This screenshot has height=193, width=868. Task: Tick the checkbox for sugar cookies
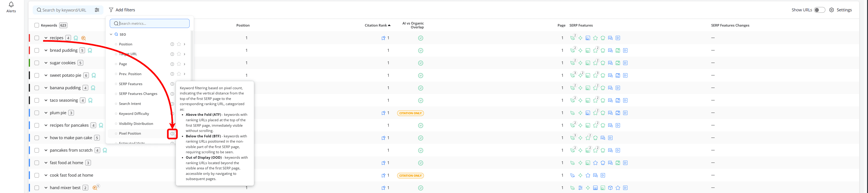[37, 63]
